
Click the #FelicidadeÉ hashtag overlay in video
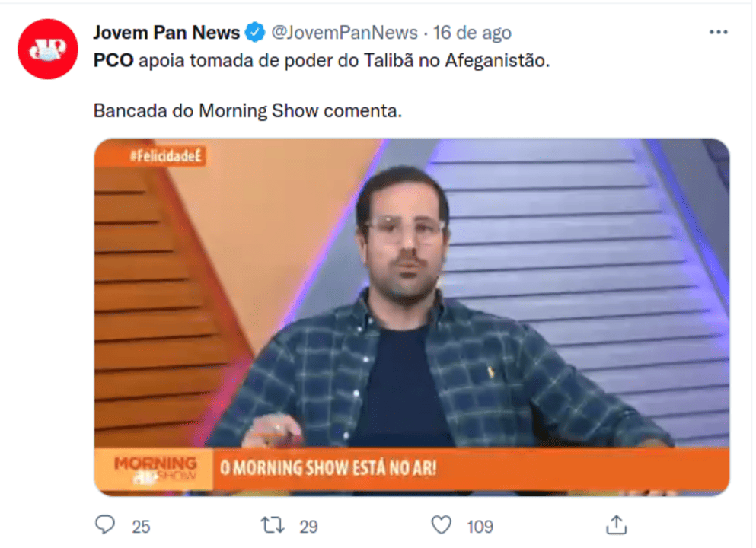pos(165,156)
